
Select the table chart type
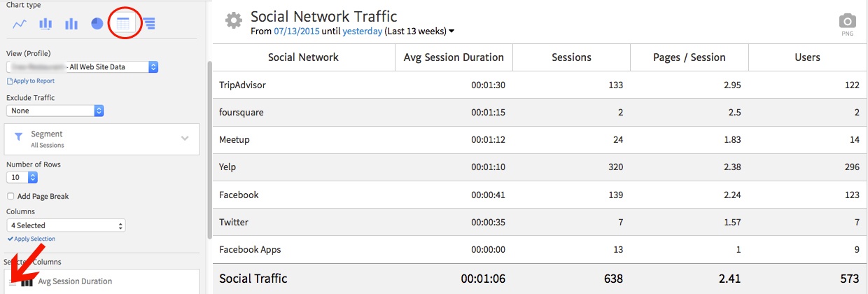(x=123, y=24)
